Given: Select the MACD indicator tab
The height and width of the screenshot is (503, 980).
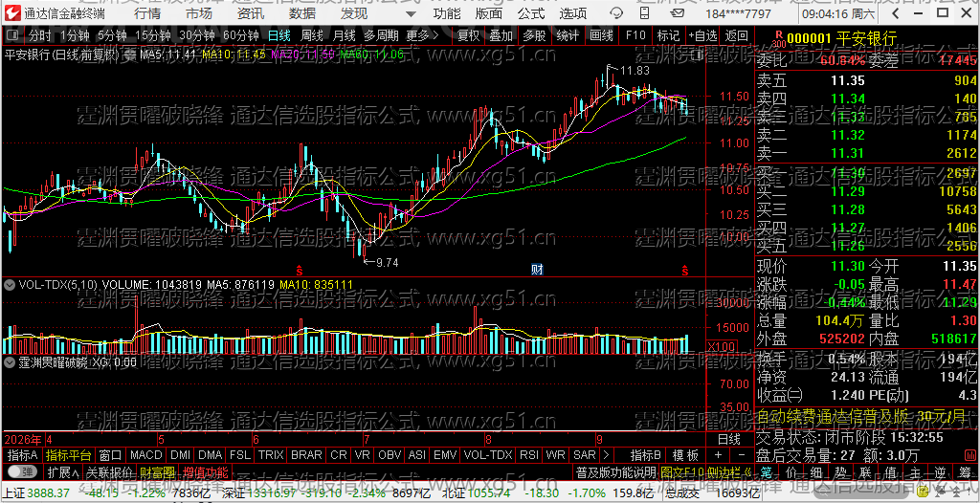Looking at the screenshot, I should pos(145,454).
